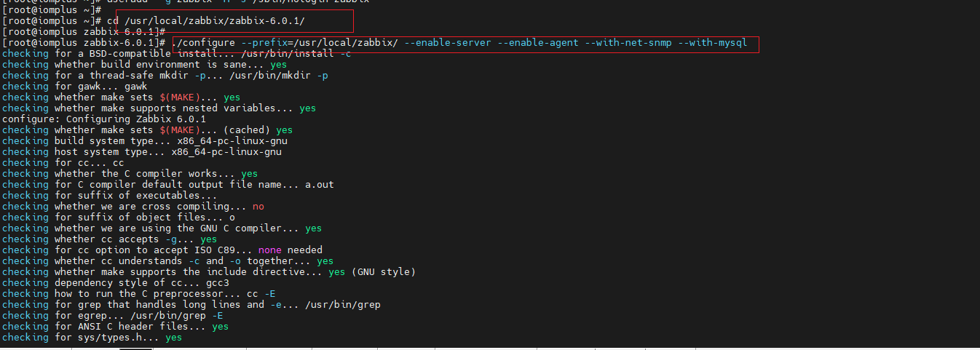980x350 pixels.
Task: Click the 'a.out' default output file name
Action: pyautogui.click(x=320, y=185)
